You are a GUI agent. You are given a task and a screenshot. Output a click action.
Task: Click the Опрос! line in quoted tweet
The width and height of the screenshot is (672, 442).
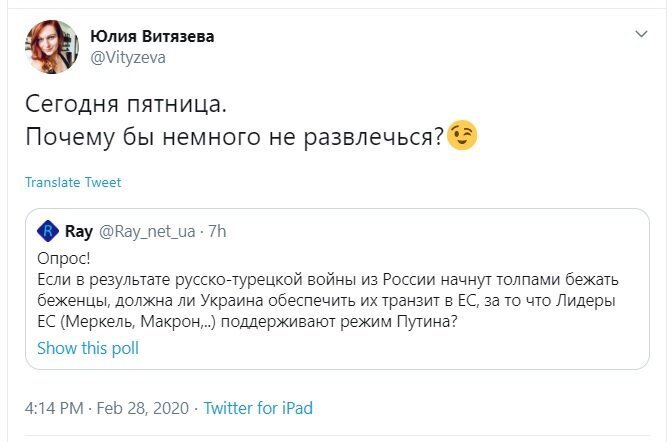pos(64,259)
